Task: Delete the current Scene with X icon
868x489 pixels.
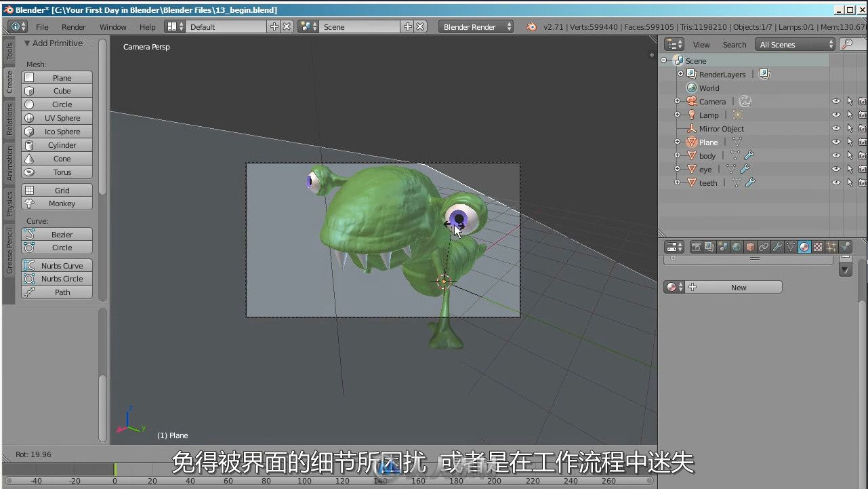Action: click(x=420, y=26)
